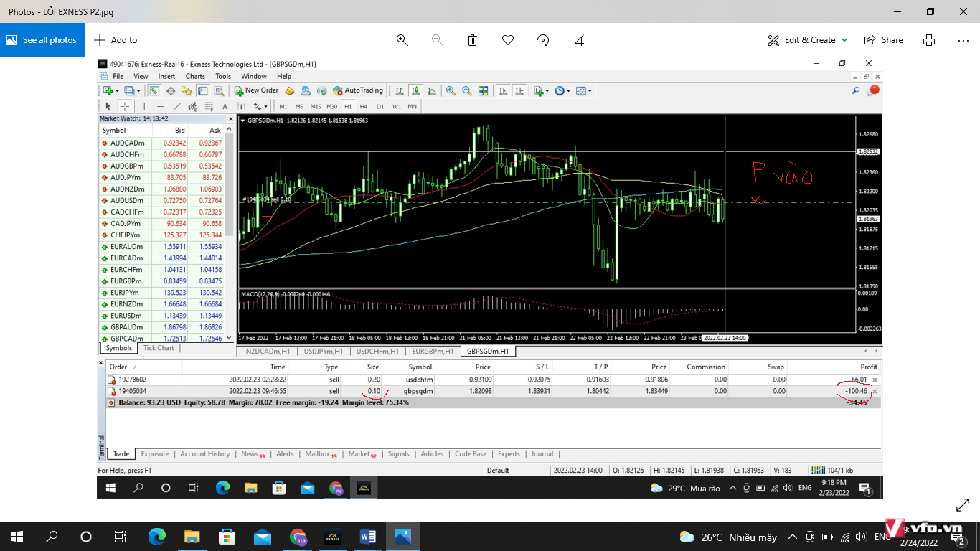Viewport: 980px width, 551px height.
Task: Open Word from the bottom Windows taskbar
Action: point(368,536)
